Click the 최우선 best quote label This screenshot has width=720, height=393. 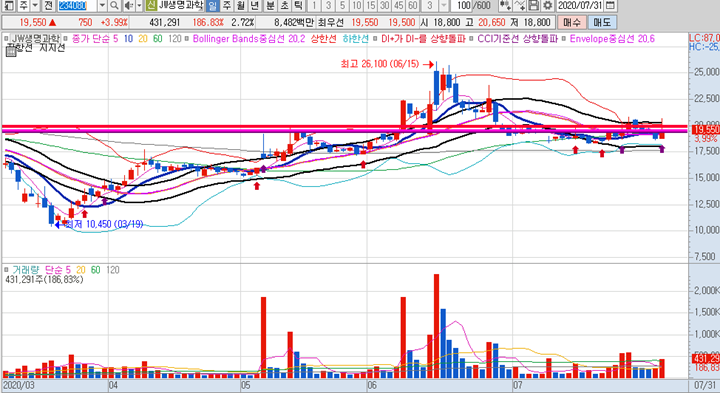click(x=330, y=22)
